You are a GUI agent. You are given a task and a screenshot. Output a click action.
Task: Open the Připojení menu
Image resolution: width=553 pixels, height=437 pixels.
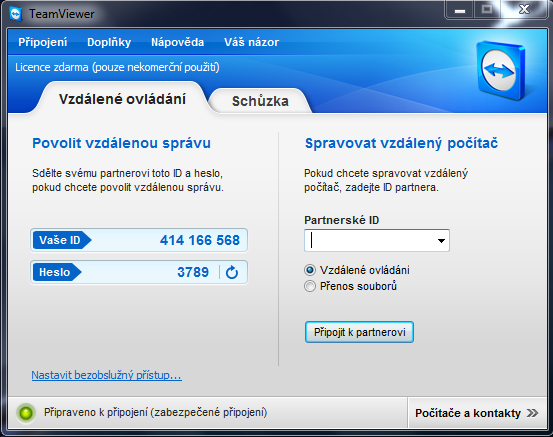(43, 42)
